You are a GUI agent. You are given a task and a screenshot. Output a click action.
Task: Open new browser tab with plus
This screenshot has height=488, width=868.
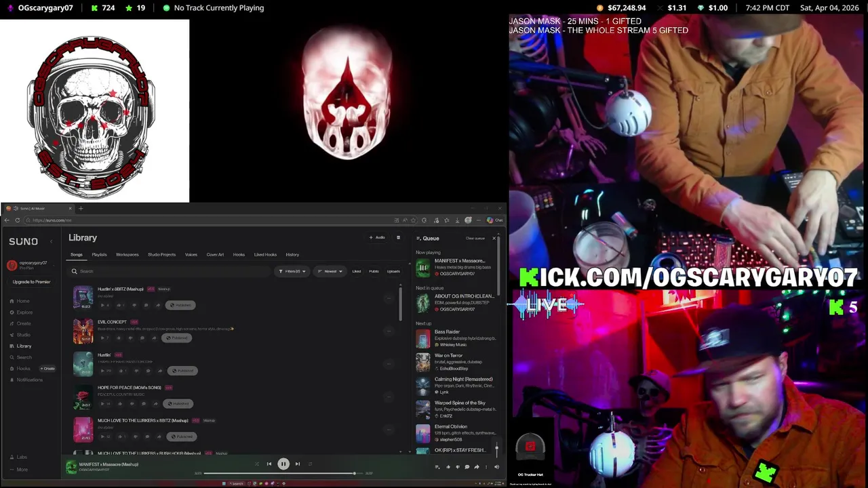point(81,208)
